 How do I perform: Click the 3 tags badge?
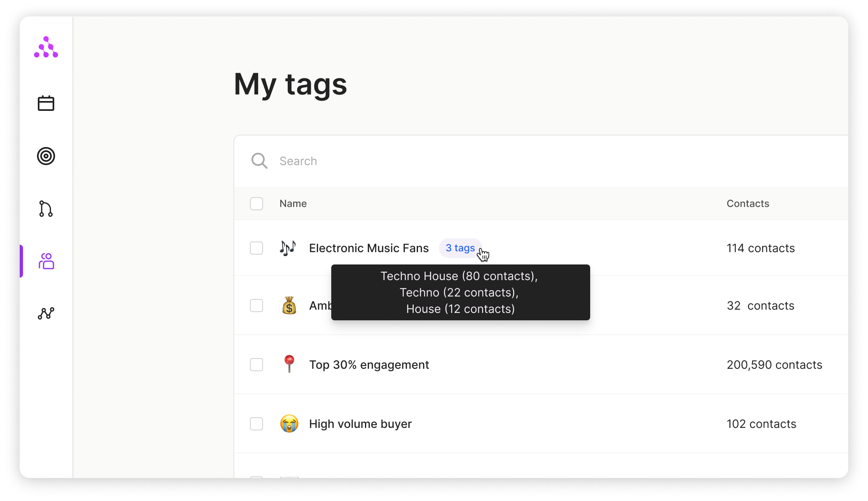pyautogui.click(x=460, y=248)
